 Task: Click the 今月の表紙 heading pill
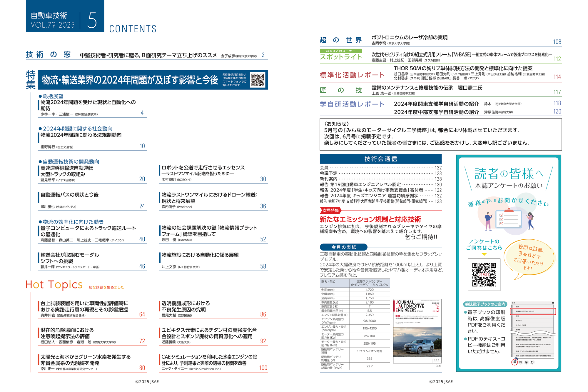(343, 247)
